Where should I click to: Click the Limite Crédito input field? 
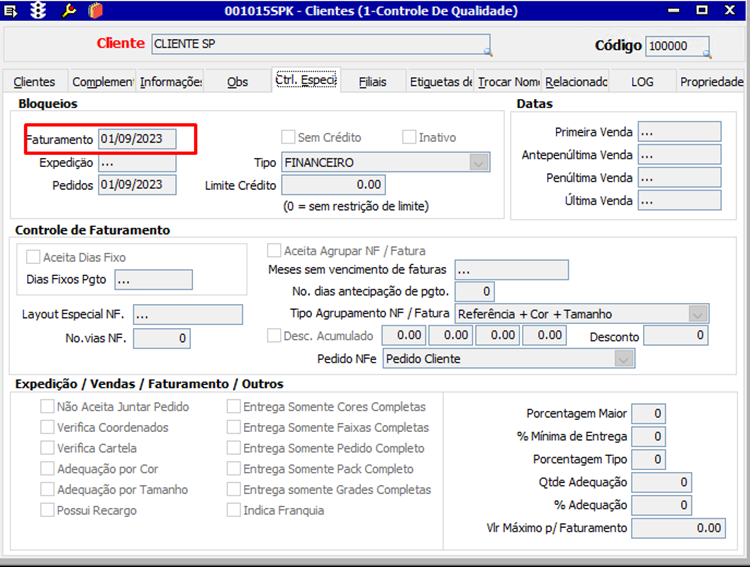pyautogui.click(x=333, y=185)
